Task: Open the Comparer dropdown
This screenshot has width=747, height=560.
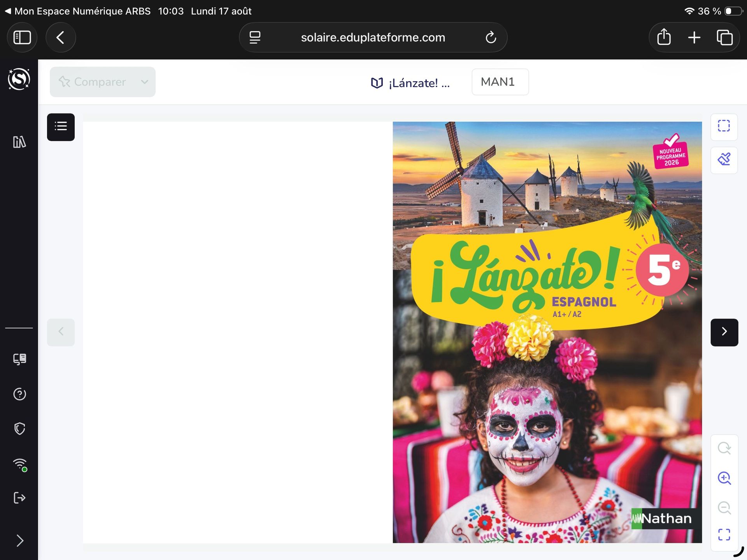Action: point(103,82)
